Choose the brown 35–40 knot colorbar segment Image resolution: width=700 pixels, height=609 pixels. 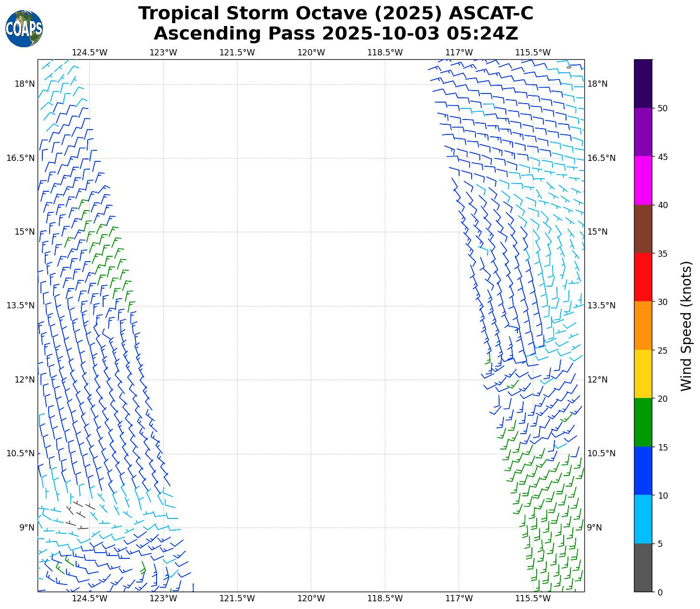[x=643, y=229]
